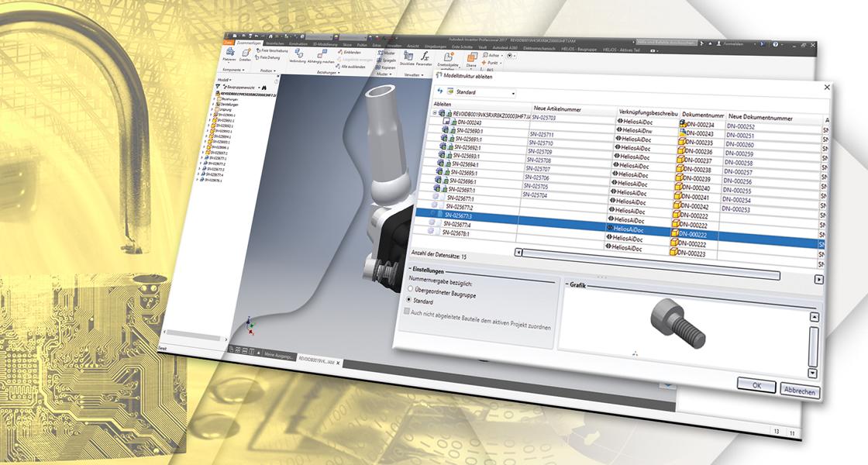Click the filter funnel icon in model browser

tap(218, 86)
